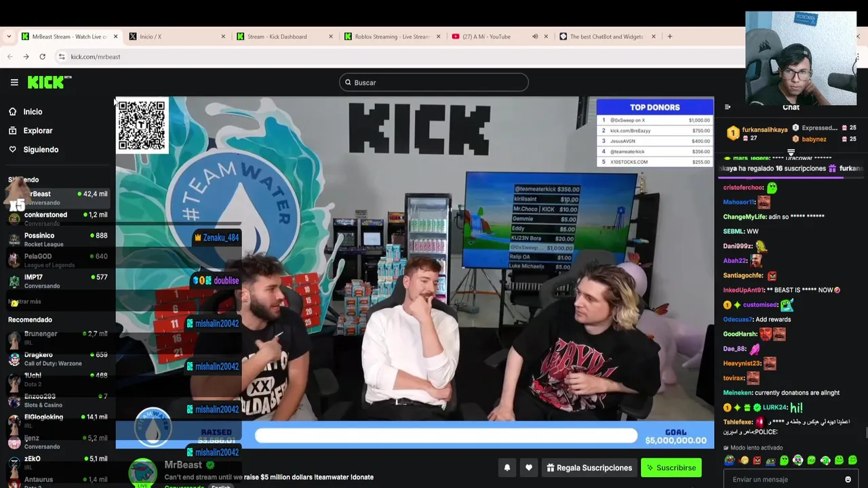
Task: Open Enzoo293 recommended channel
Action: click(58, 400)
